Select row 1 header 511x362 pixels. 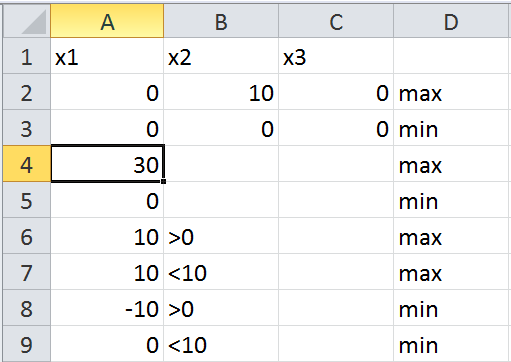27,56
